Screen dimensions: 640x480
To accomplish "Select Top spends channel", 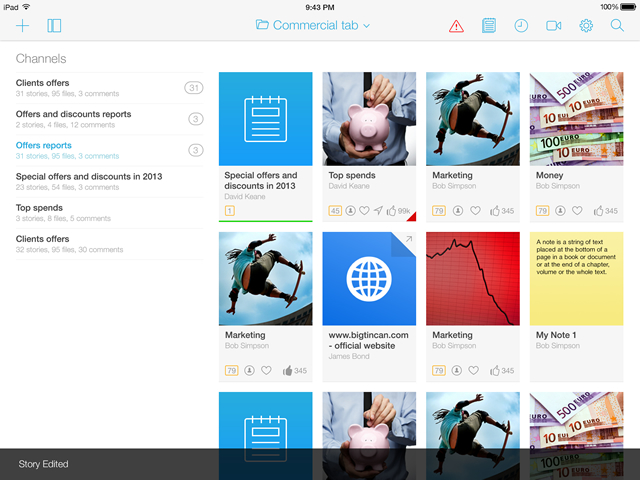I will [109, 213].
